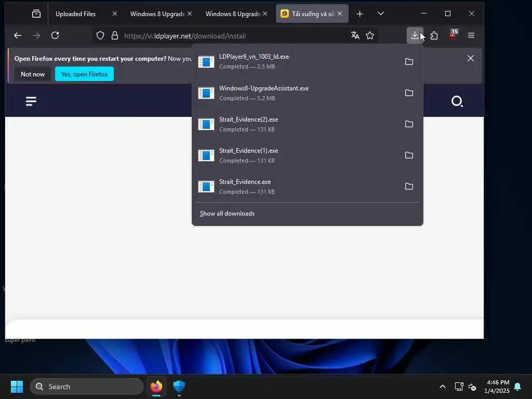Show Strait_Evidence(1).exe in folder

point(409,155)
